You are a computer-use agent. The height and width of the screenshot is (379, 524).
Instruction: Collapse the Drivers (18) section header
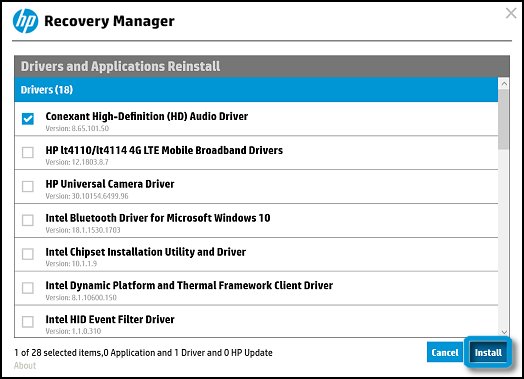pyautogui.click(x=256, y=90)
